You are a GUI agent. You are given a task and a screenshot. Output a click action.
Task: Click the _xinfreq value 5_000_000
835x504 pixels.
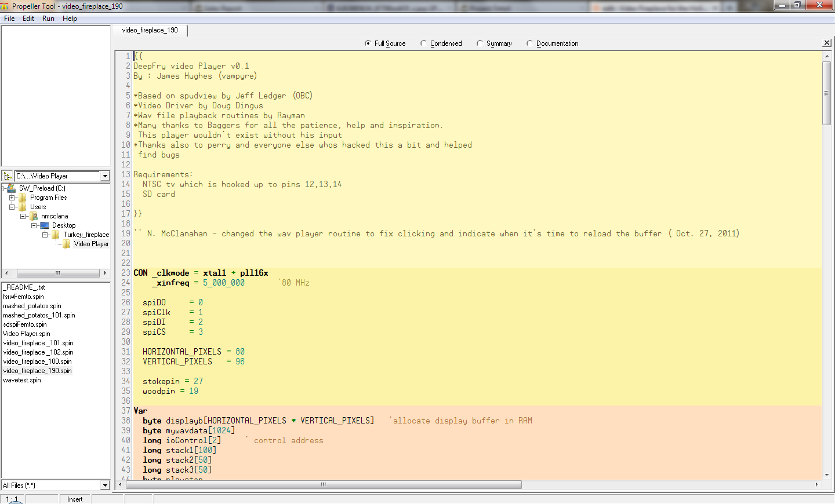coord(224,283)
